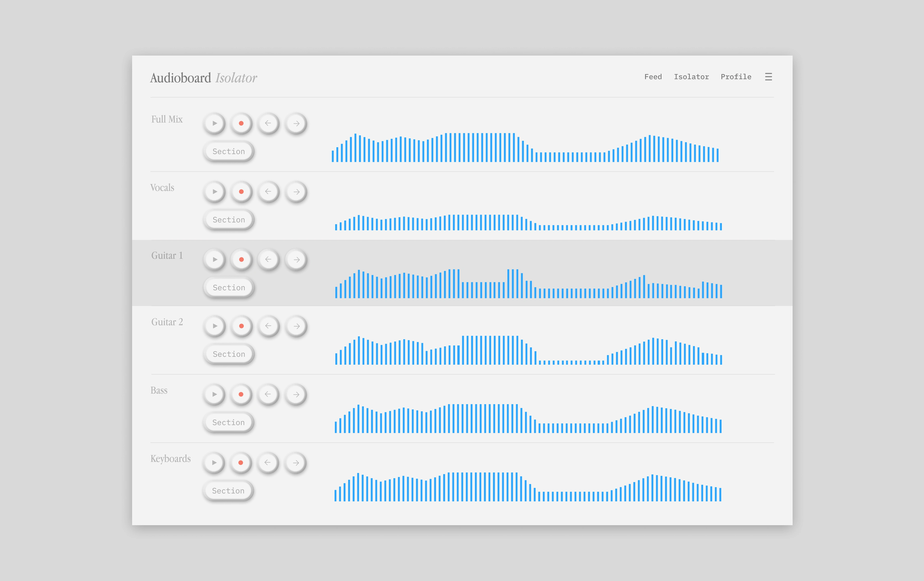The width and height of the screenshot is (924, 581).
Task: Next arrow on the Bass row
Action: tap(296, 394)
